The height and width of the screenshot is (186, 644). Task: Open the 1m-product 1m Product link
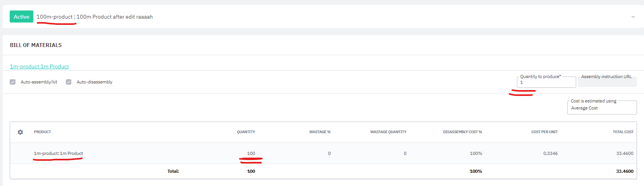(x=40, y=66)
